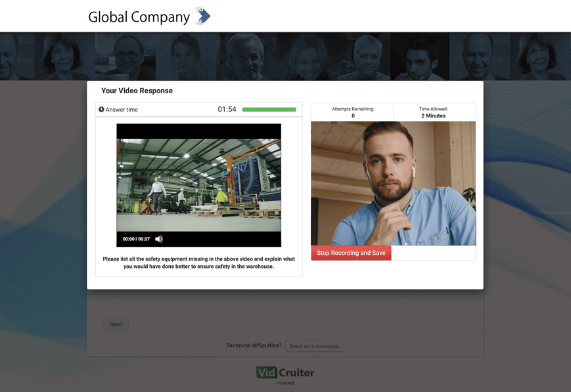Open Send us a message link
Viewport: 571px width, 392px height.
tap(314, 346)
